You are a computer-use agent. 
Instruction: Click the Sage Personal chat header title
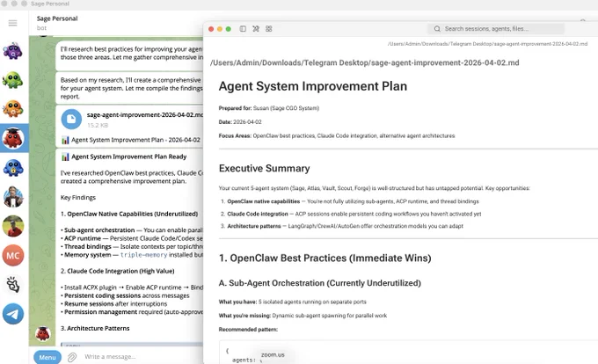point(57,18)
